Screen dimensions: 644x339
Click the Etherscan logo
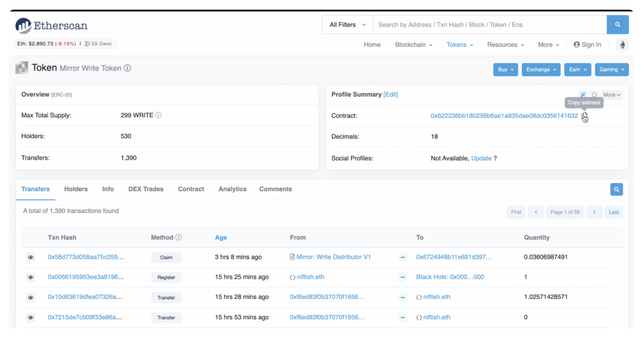pos(51,26)
